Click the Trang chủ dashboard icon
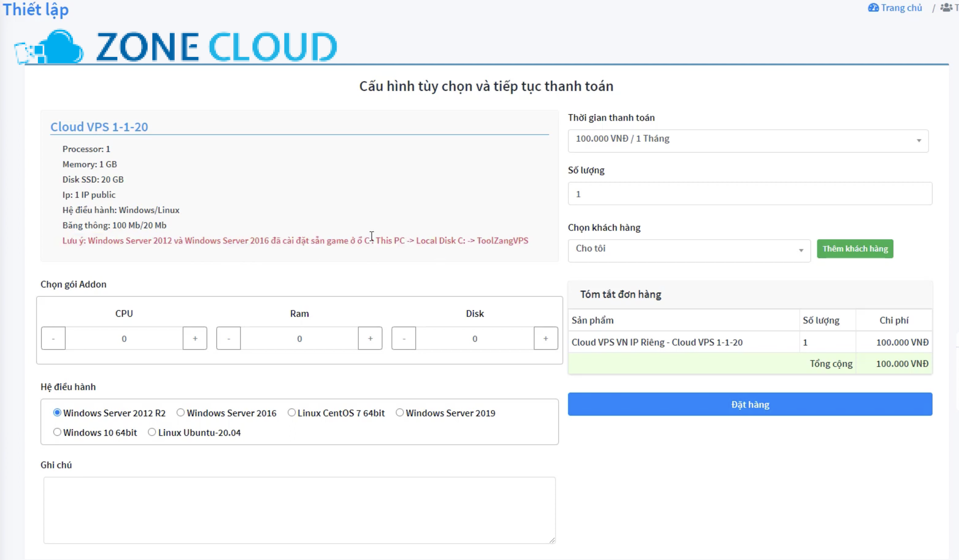This screenshot has height=560, width=959. (x=873, y=8)
